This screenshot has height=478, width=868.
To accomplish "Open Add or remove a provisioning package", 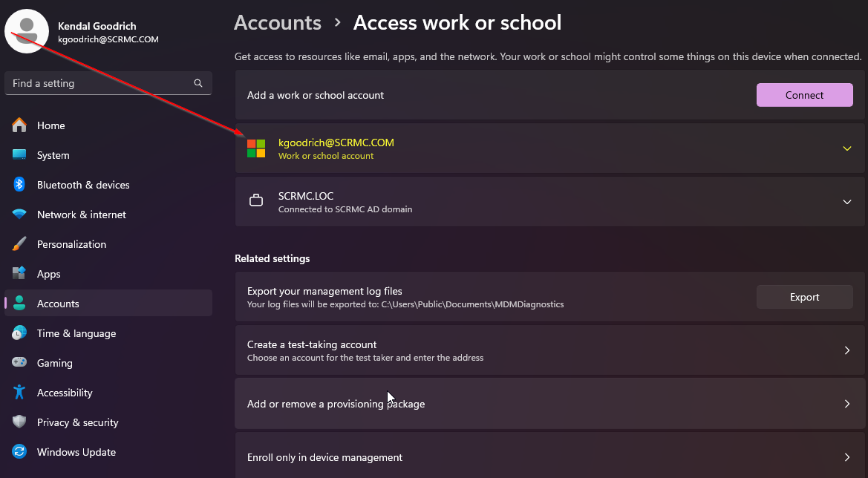I will tap(549, 404).
